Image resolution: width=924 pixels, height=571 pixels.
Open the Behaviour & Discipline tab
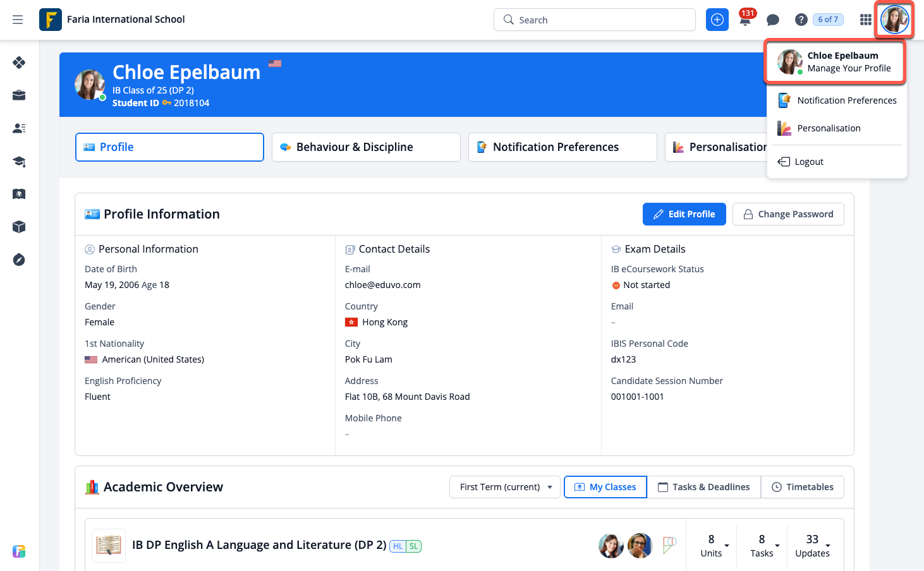(x=366, y=147)
